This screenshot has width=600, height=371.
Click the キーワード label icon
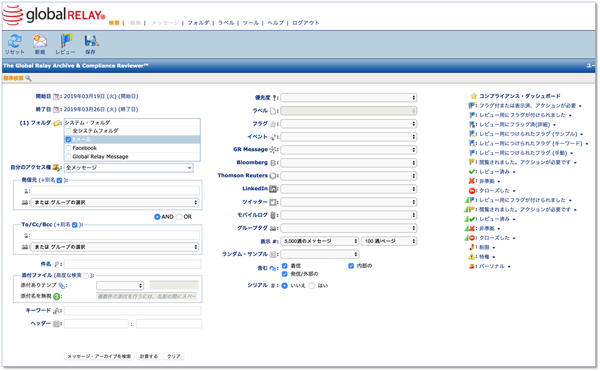56,311
